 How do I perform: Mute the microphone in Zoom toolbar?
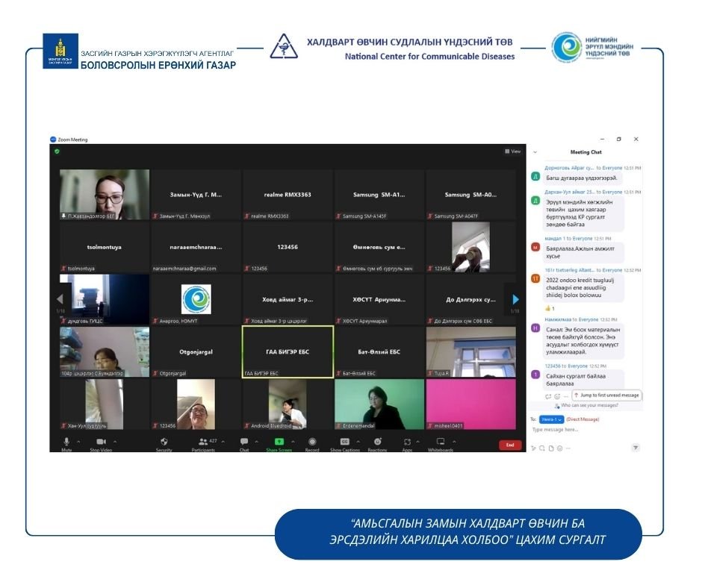[66, 442]
